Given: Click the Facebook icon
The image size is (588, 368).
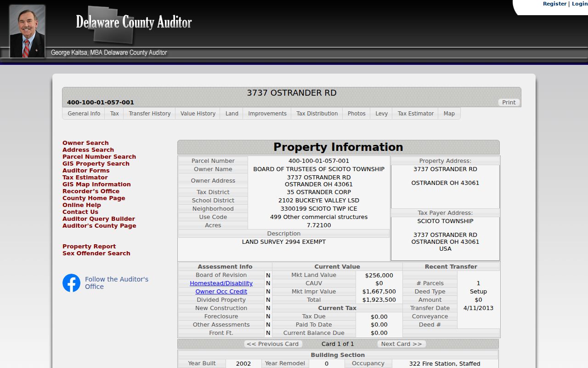Looking at the screenshot, I should click(x=71, y=283).
